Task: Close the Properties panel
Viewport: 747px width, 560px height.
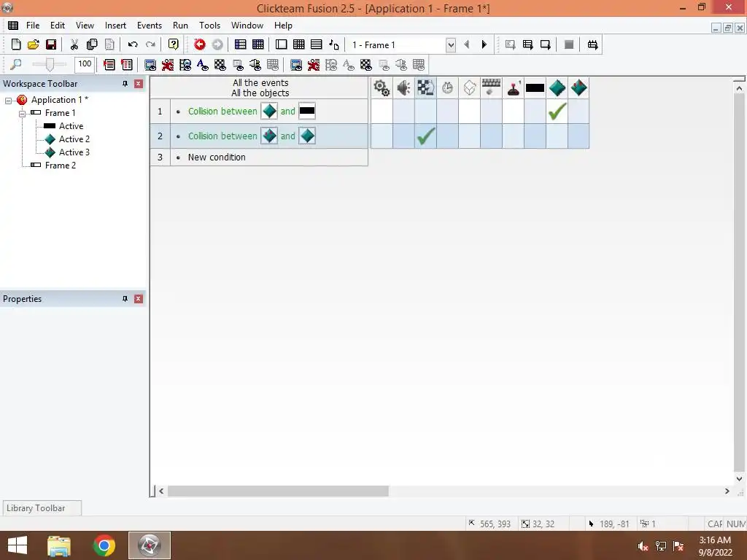Action: [x=139, y=299]
